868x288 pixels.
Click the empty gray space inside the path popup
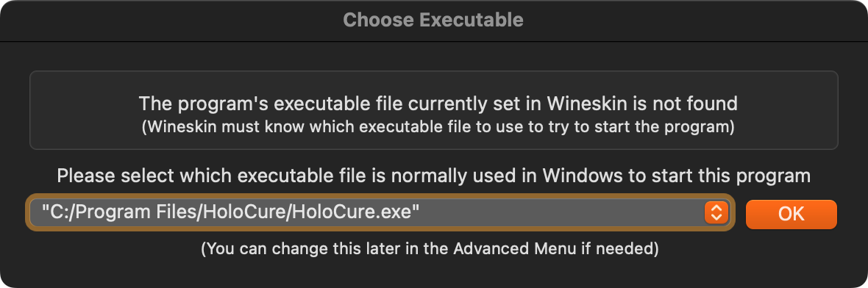[x=559, y=212]
